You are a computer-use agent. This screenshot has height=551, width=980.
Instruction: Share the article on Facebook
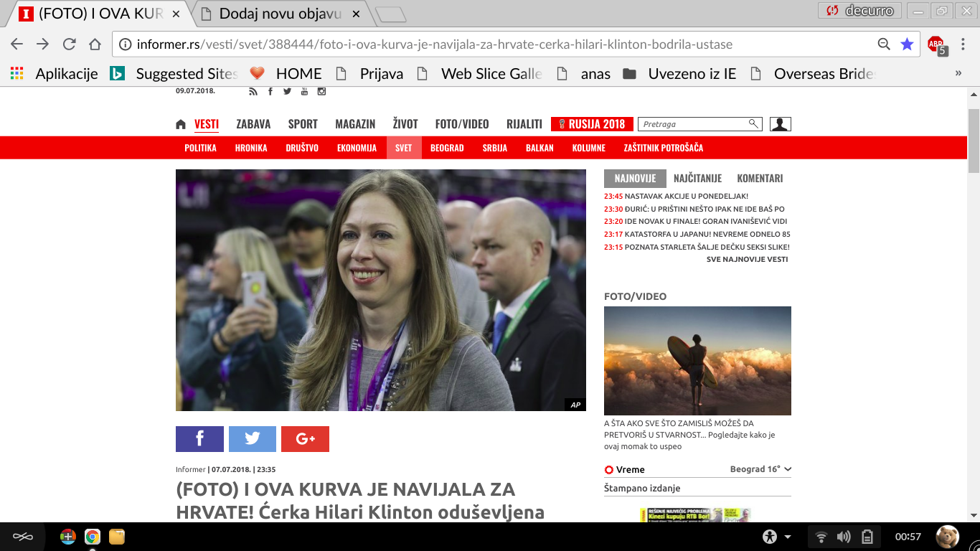[199, 439]
